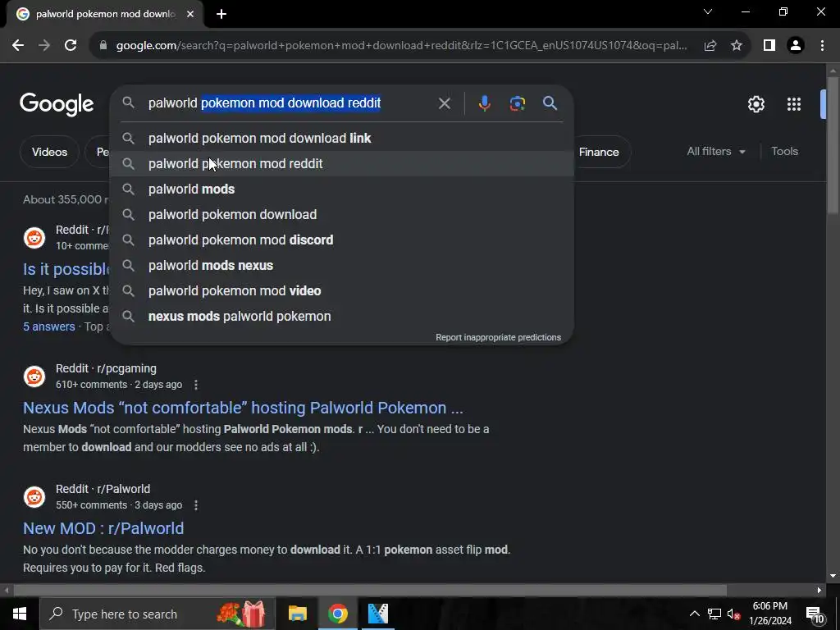This screenshot has width=840, height=630.
Task: Open 'Nexus Mods not comfortable hosting' result
Action: pyautogui.click(x=243, y=408)
